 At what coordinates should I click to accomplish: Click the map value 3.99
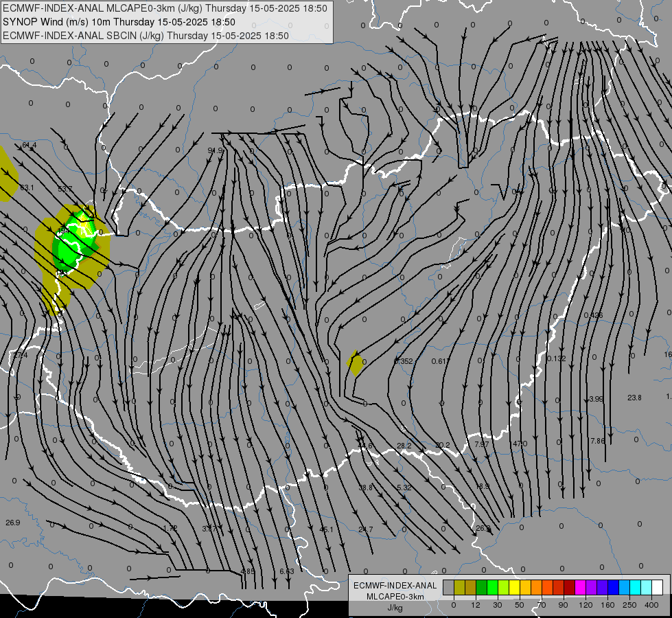click(596, 399)
